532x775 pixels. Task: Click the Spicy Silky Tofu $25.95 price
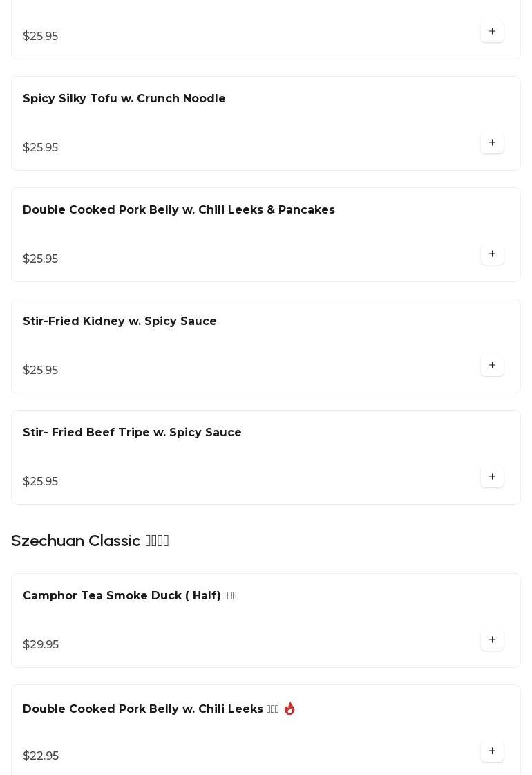[x=41, y=148]
